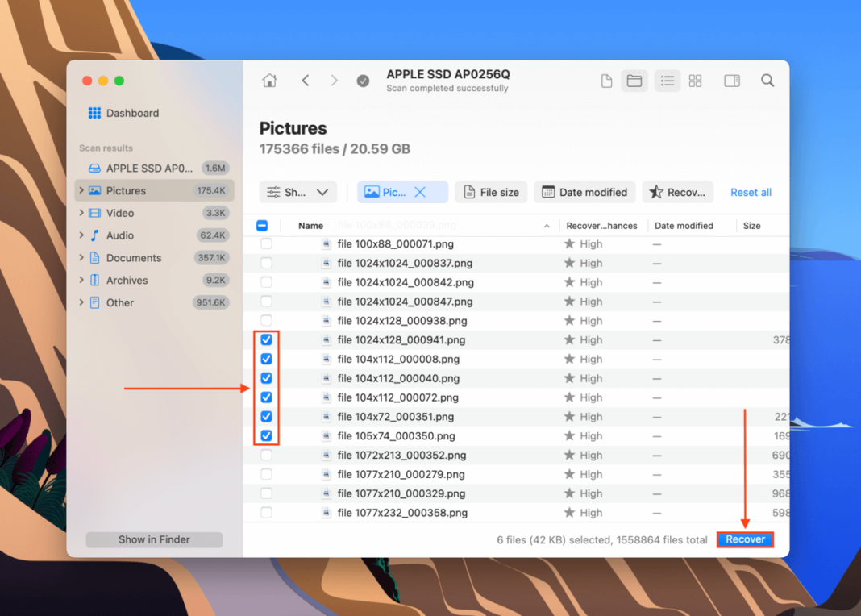Check file 1072x213_000352.png checkbox
861x616 pixels.
pyautogui.click(x=266, y=456)
